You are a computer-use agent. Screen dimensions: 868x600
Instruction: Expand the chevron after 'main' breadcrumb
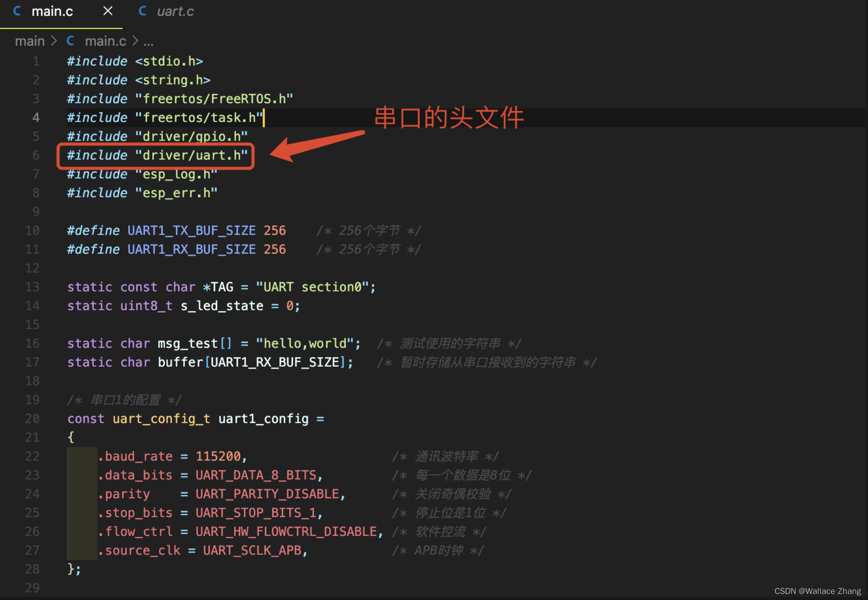54,41
